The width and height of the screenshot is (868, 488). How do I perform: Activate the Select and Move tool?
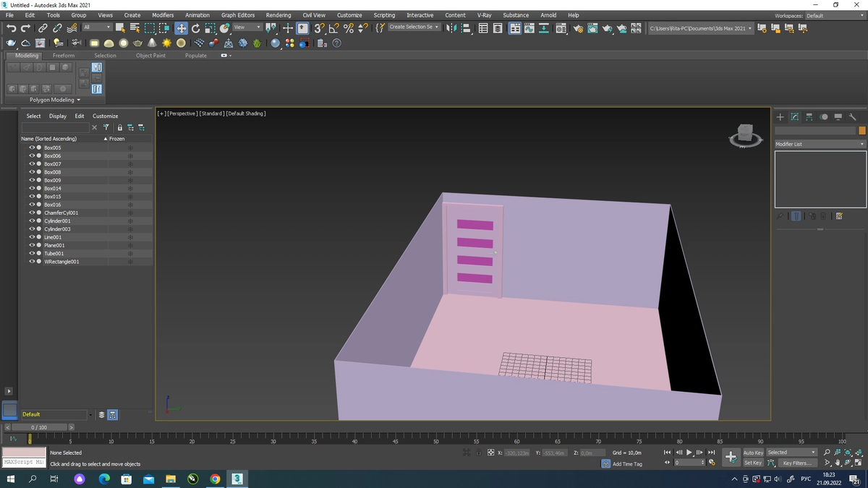tap(181, 28)
